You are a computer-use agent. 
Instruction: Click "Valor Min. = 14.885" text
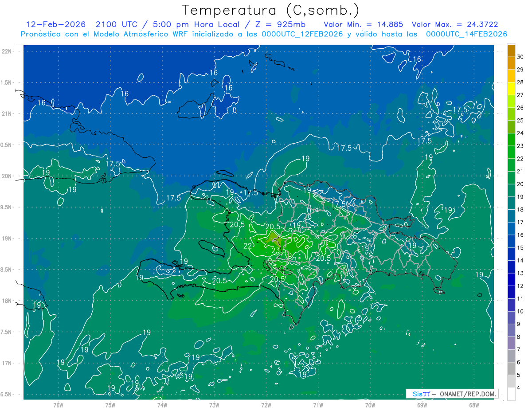364,24
